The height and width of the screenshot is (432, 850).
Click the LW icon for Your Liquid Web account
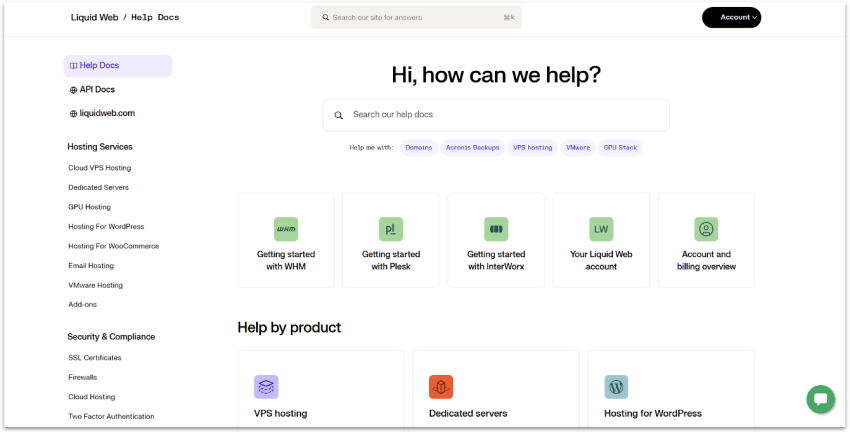click(x=601, y=229)
